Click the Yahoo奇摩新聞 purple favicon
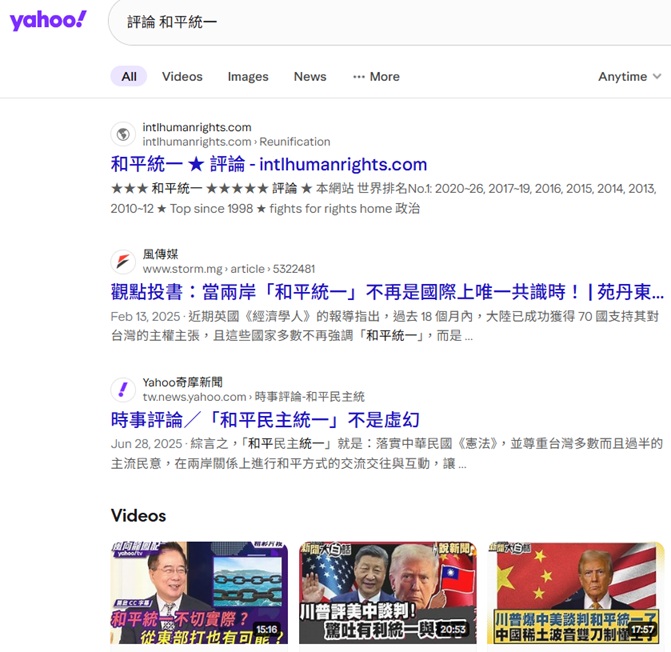671x652 pixels. pos(123,390)
